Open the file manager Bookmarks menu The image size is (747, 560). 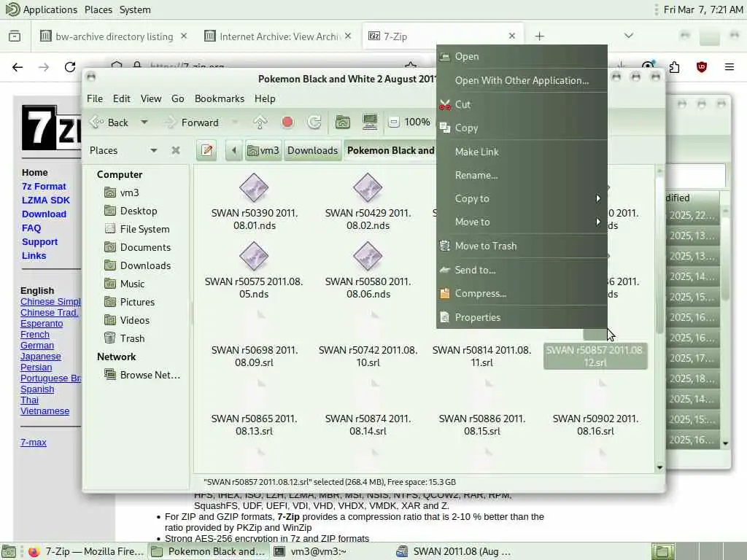pyautogui.click(x=219, y=98)
